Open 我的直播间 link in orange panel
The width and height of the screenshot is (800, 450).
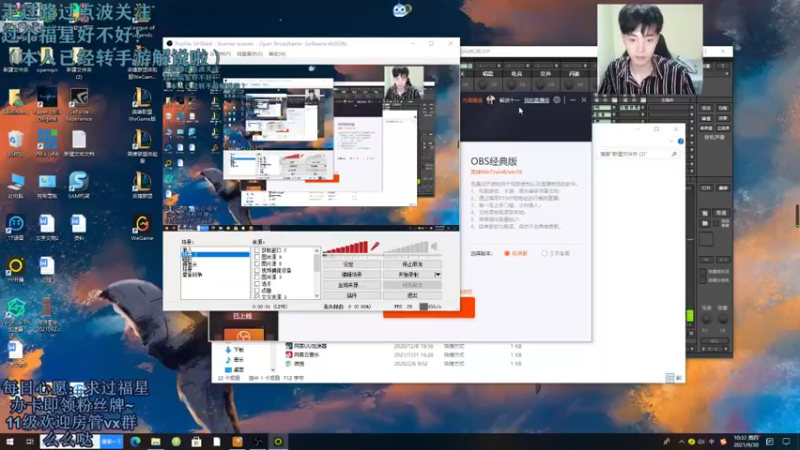(x=537, y=100)
